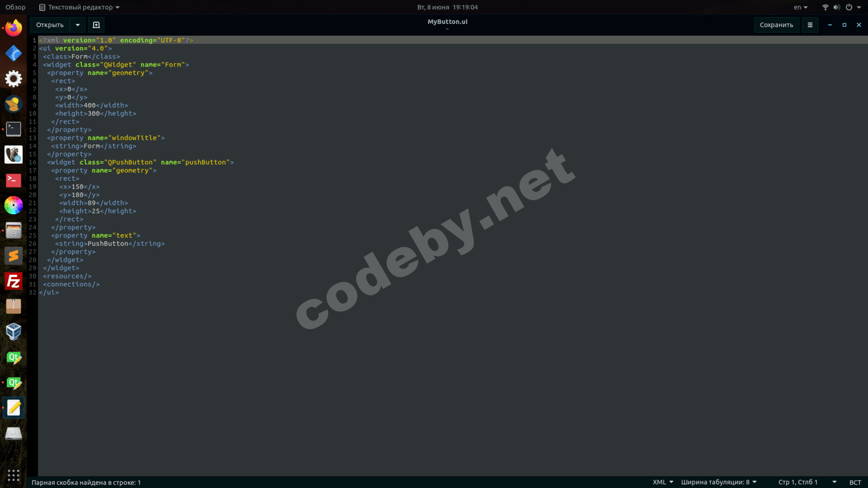
Task: Click the status message Парная скобка найдена
Action: pos(86,482)
